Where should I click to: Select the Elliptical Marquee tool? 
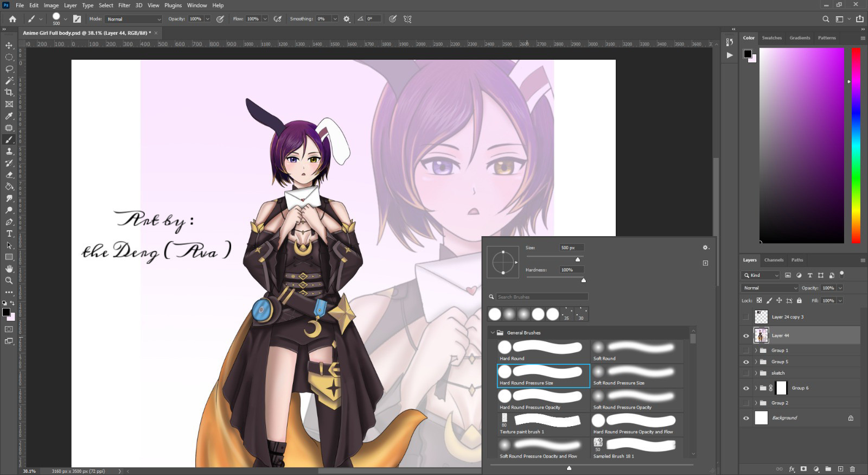[x=9, y=57]
